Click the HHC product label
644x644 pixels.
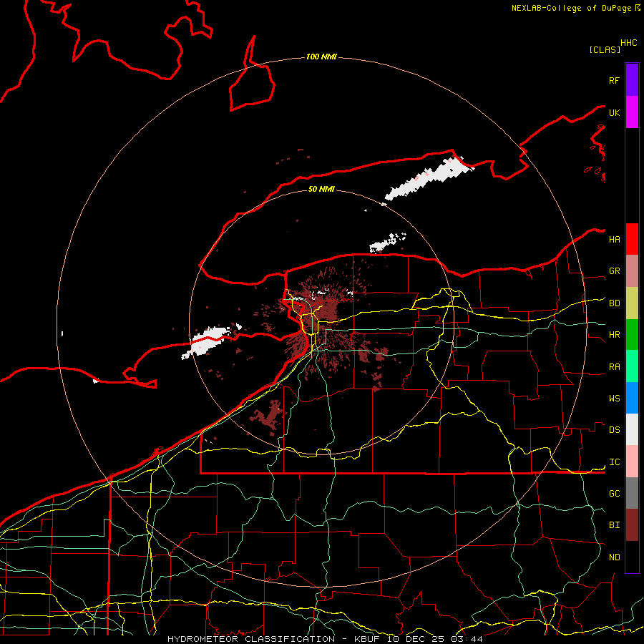click(x=628, y=43)
